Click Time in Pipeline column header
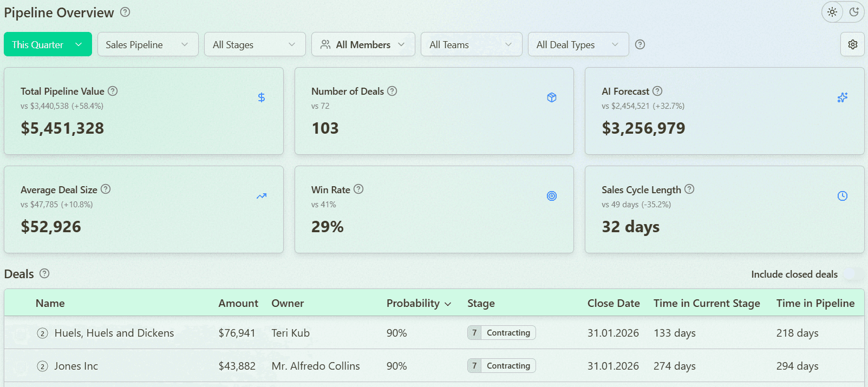This screenshot has width=868, height=387. point(815,303)
